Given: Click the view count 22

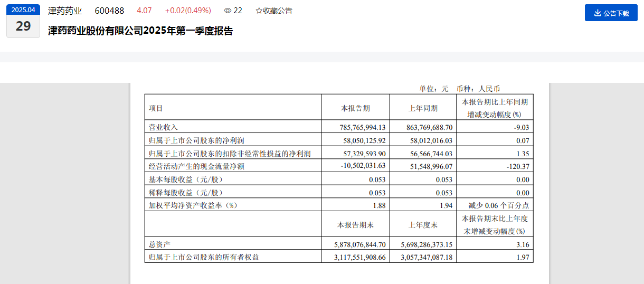Looking at the screenshot, I should click(x=238, y=11).
